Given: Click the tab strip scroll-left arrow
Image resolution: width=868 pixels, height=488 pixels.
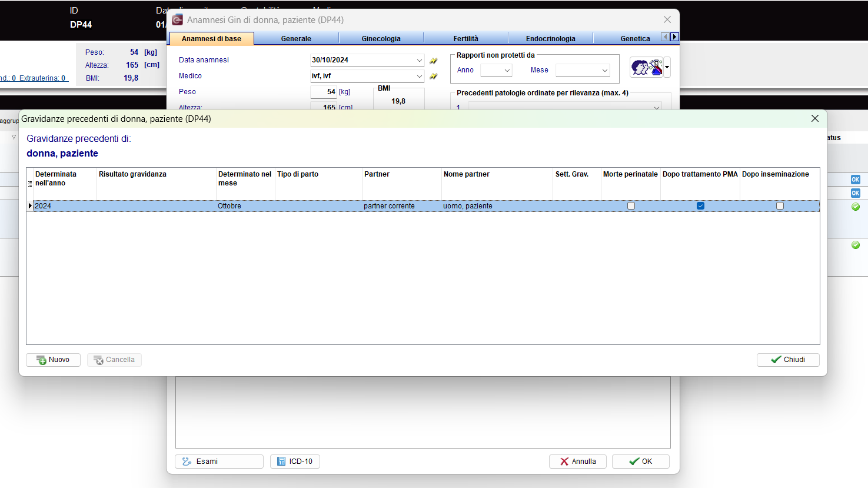Looking at the screenshot, I should [x=665, y=36].
